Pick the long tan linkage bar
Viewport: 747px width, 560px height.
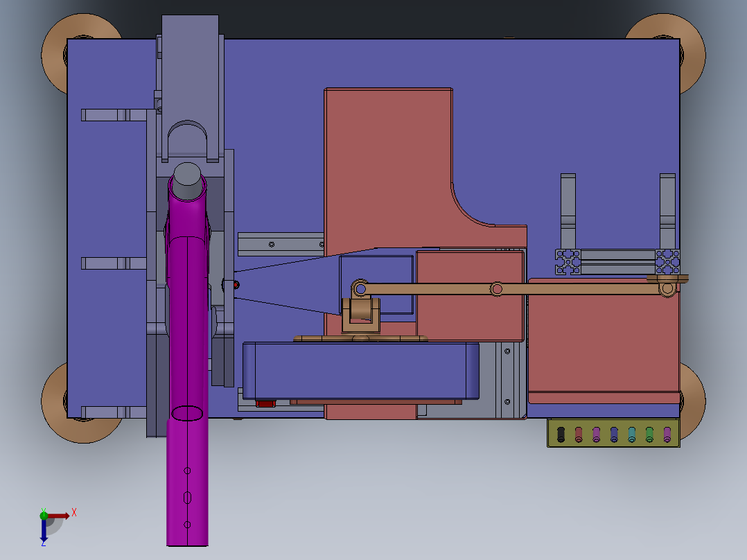tap(514, 288)
